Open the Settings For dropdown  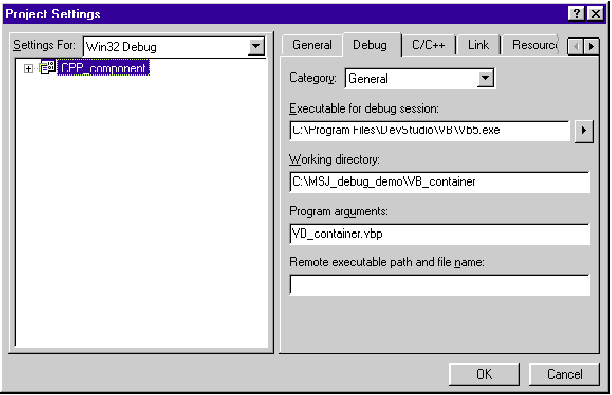click(x=256, y=46)
